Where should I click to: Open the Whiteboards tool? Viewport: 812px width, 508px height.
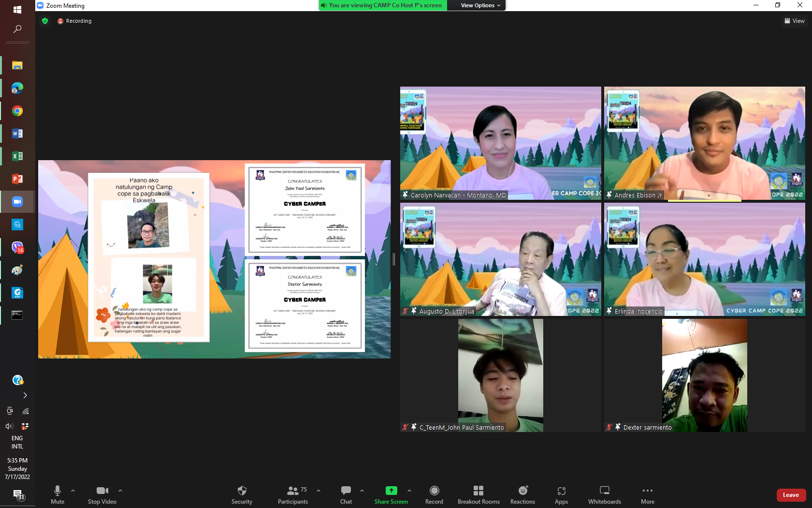(x=604, y=491)
